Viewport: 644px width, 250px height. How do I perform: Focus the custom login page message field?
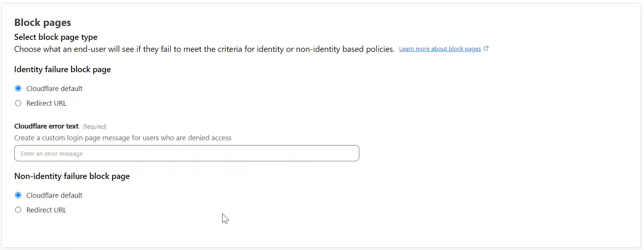point(187,153)
